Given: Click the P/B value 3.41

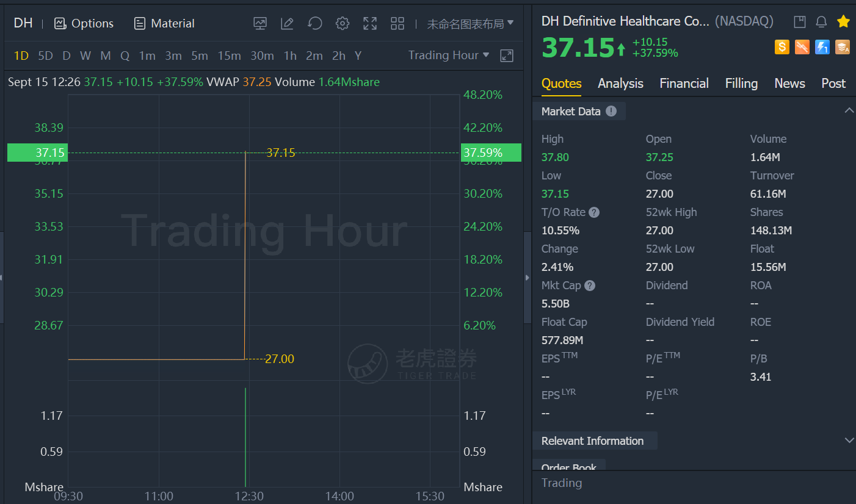Looking at the screenshot, I should pyautogui.click(x=761, y=377).
